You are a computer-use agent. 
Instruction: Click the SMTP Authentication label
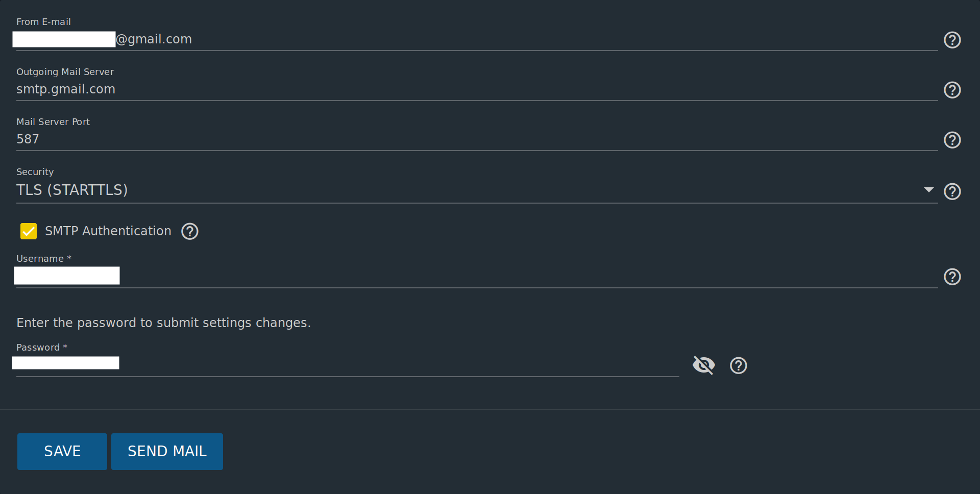coord(108,231)
